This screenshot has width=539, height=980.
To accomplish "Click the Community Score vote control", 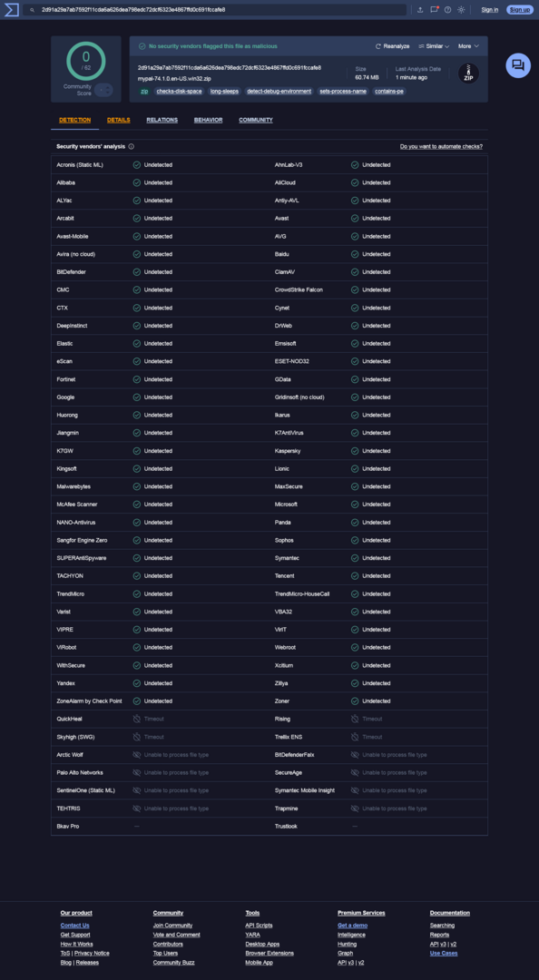I will (103, 90).
